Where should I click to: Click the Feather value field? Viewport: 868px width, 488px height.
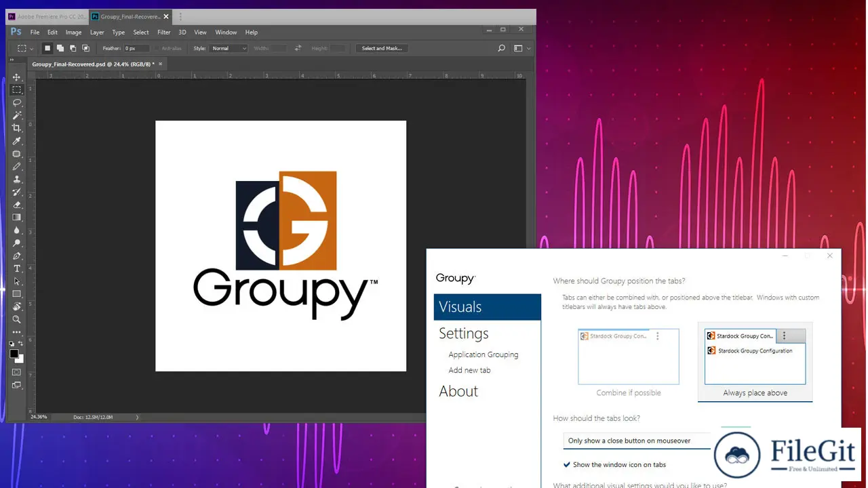point(136,48)
